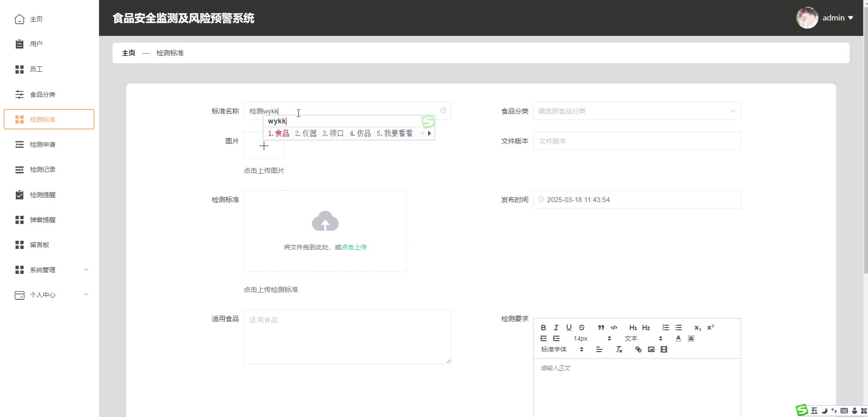868x417 pixels.
Task: Go to 留言板 in the sidebar
Action: [x=39, y=245]
